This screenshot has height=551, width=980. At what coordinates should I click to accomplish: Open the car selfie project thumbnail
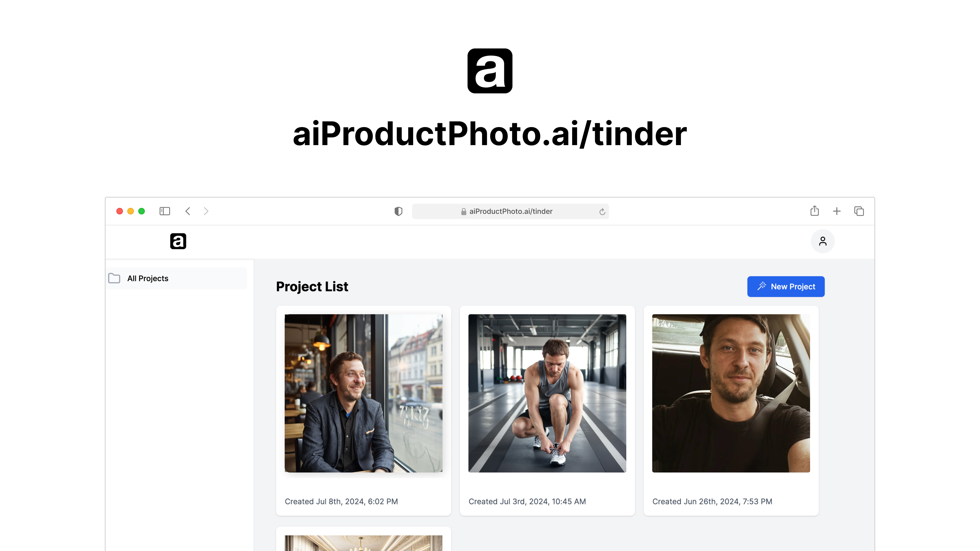click(x=731, y=393)
